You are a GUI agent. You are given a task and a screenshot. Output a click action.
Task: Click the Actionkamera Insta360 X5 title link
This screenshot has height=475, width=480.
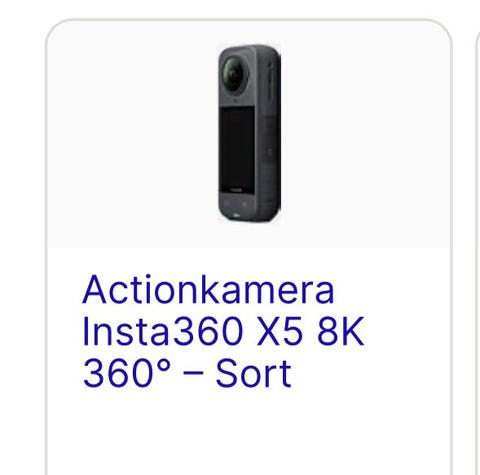[x=223, y=331]
